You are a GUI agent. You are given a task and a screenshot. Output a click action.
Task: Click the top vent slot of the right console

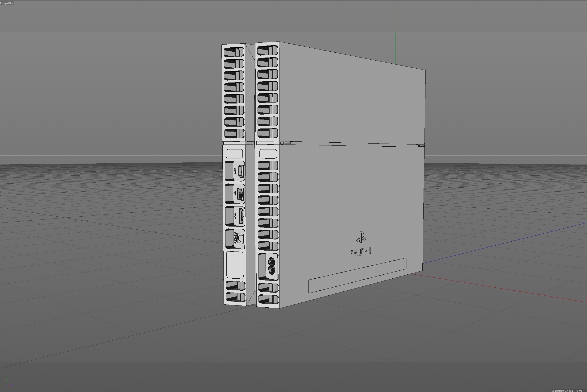(x=267, y=51)
